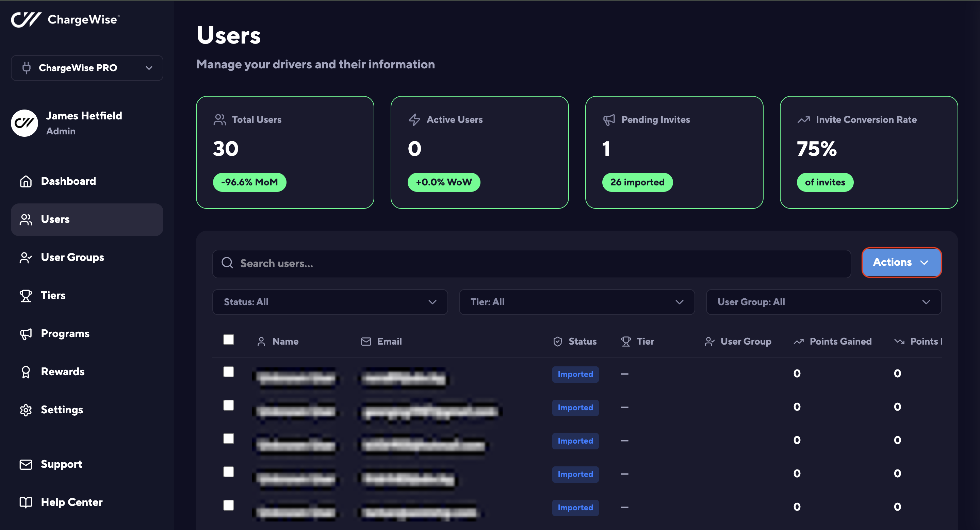Click the megaphone icon beside Programs

pyautogui.click(x=26, y=334)
